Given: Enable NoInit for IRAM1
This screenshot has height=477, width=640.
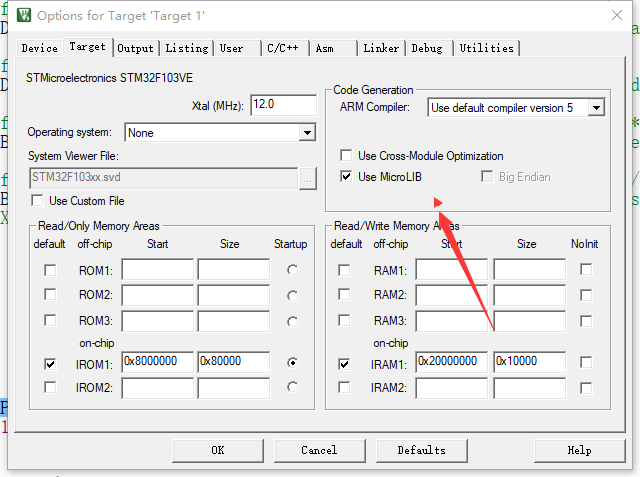Looking at the screenshot, I should pyautogui.click(x=586, y=362).
